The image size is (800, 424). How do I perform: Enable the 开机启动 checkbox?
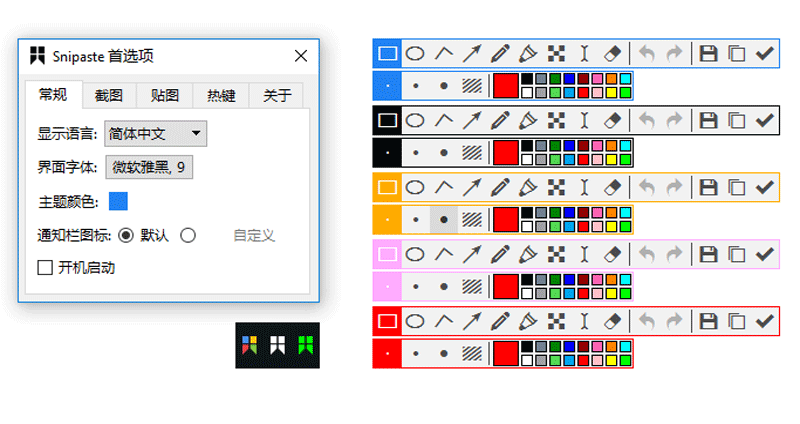45,267
